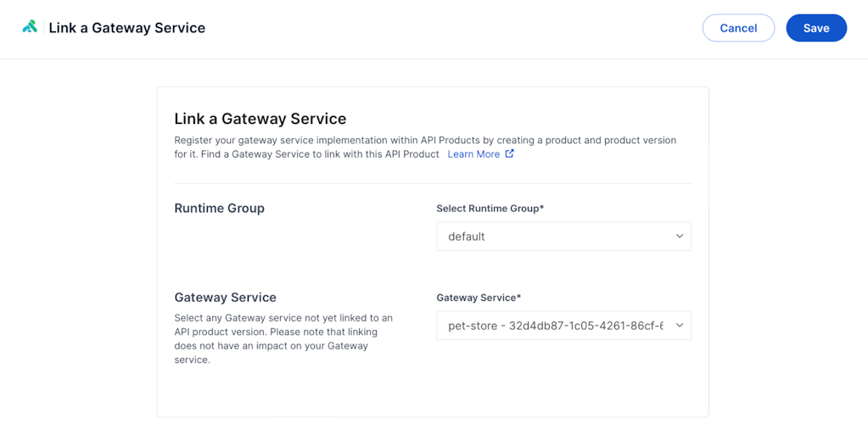Click the top bar title Link a Gateway Service
The height and width of the screenshot is (441, 868).
127,28
